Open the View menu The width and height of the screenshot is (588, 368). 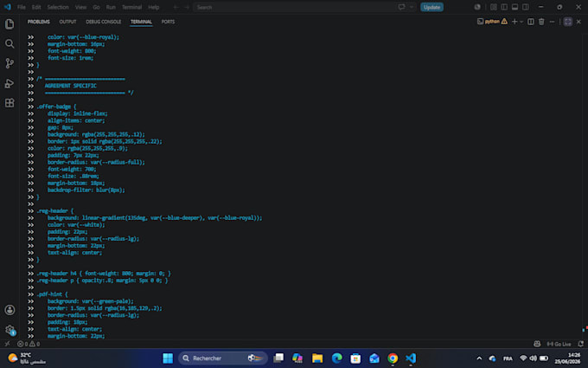click(80, 7)
